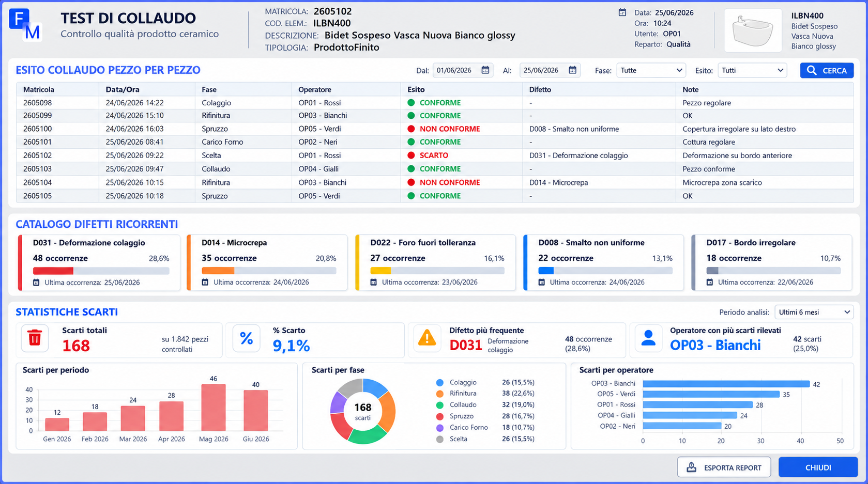Click the percent icon for % Scarto
This screenshot has width=868, height=484.
(246, 338)
